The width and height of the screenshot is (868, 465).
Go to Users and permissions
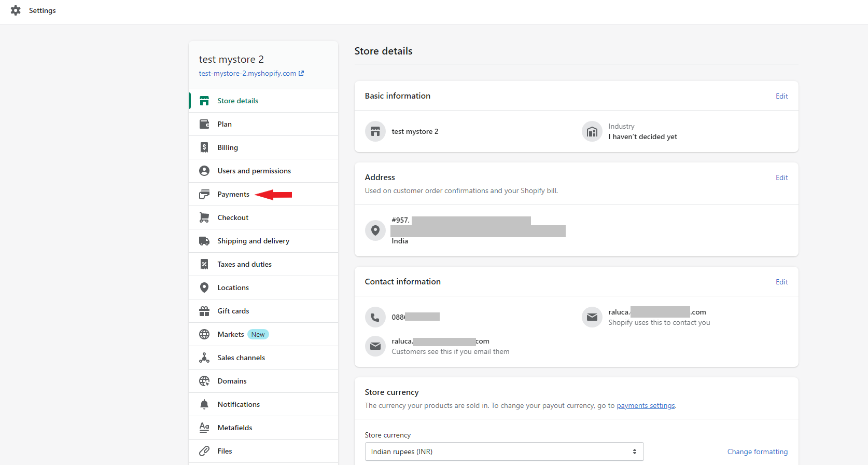(x=254, y=171)
